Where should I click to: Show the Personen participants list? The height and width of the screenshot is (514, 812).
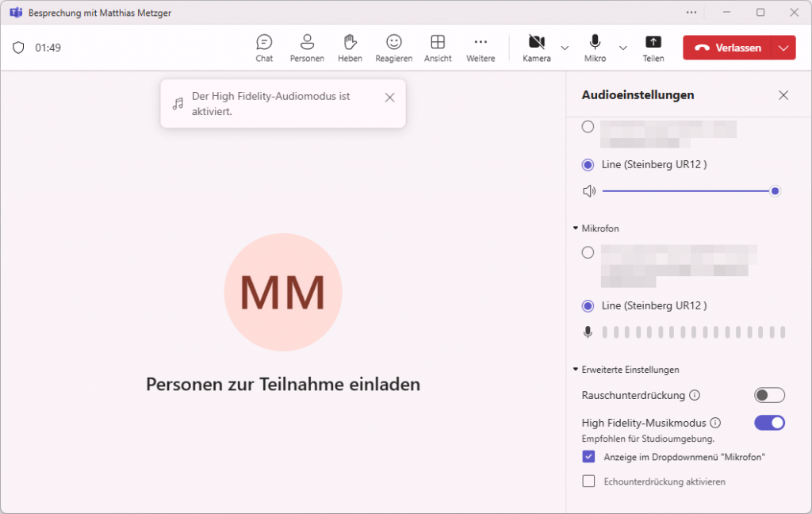coord(307,48)
